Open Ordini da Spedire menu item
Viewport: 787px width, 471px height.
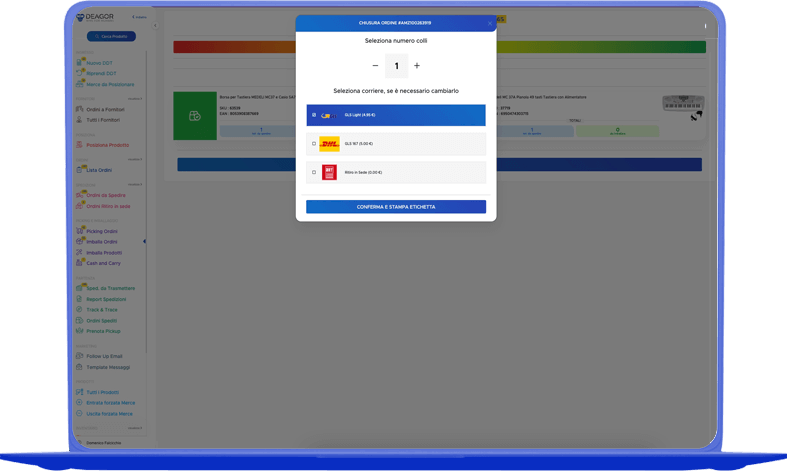(x=106, y=195)
